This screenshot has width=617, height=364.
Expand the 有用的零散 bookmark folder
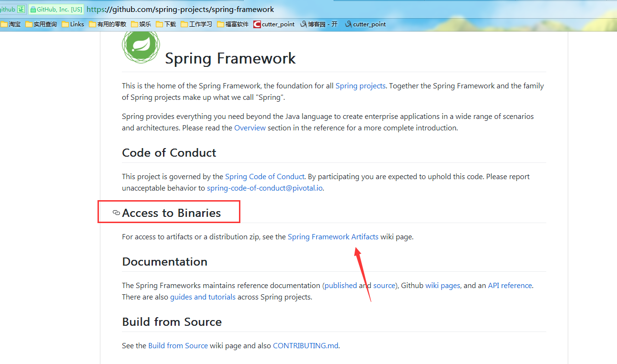pyautogui.click(x=108, y=24)
